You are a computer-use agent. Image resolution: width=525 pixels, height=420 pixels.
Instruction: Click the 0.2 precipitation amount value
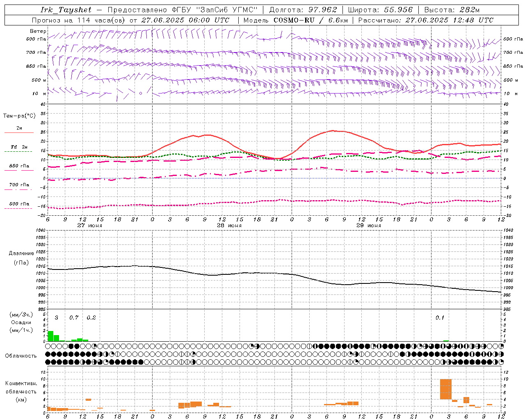[x=91, y=318]
